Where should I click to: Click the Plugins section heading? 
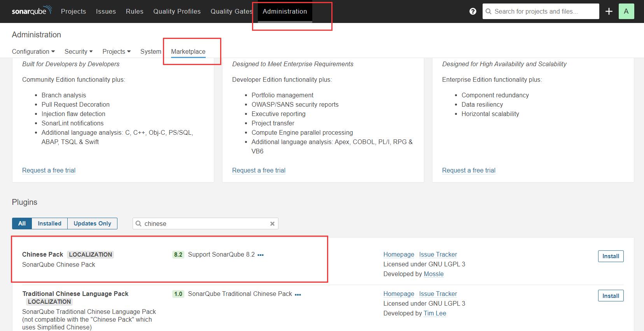[24, 202]
